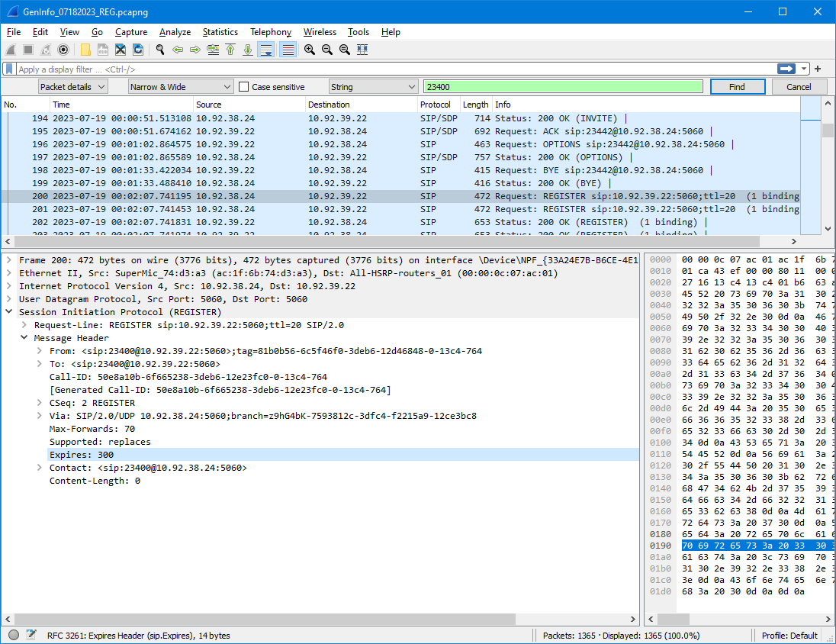The image size is (836, 644).
Task: Click the resize columns icon
Action: pos(362,50)
